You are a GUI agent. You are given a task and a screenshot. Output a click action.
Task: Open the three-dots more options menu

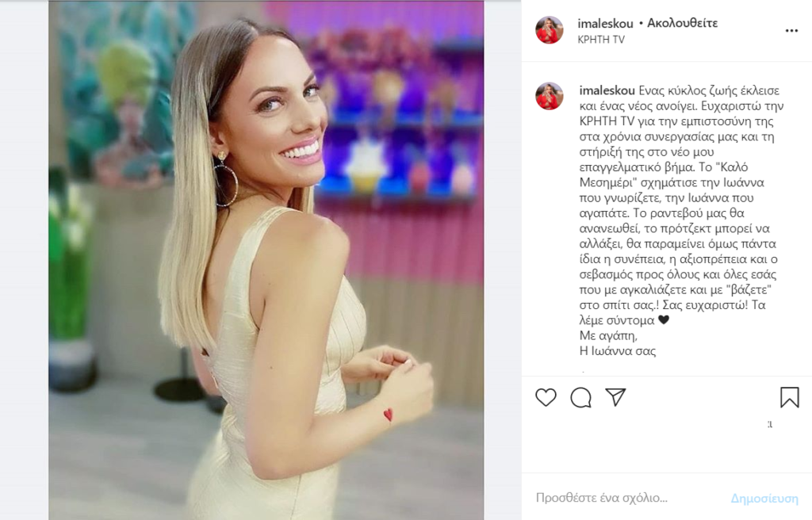click(791, 31)
